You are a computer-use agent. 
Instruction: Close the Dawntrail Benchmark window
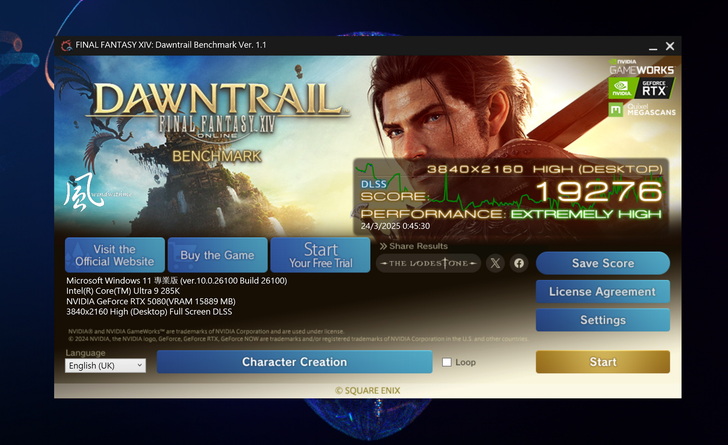point(670,46)
